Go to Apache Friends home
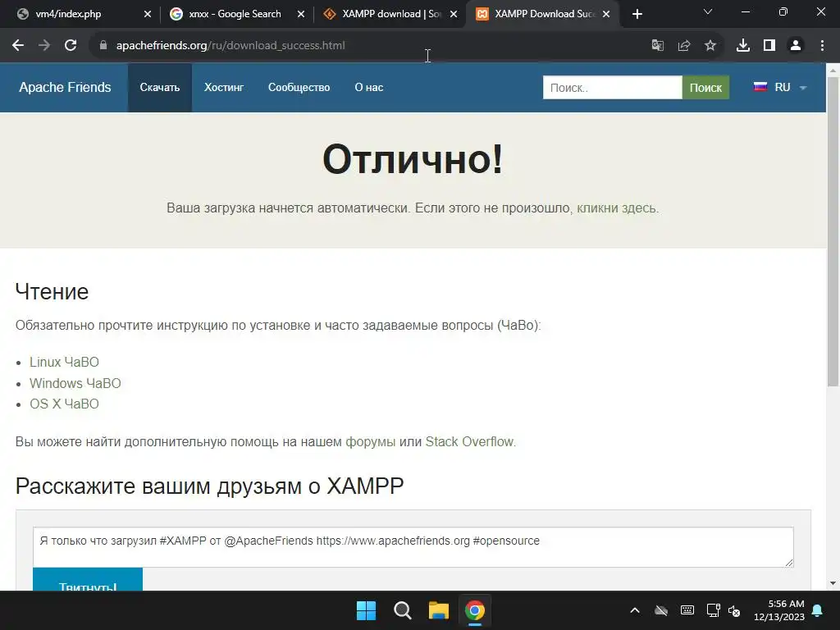 click(65, 87)
